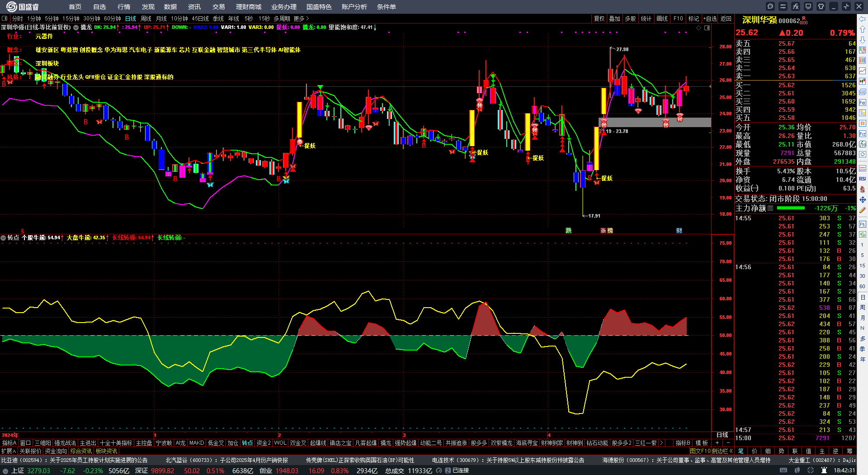Click the 财 marker at chart bottom
Viewport: 868px width, 475px height.
tap(679, 231)
